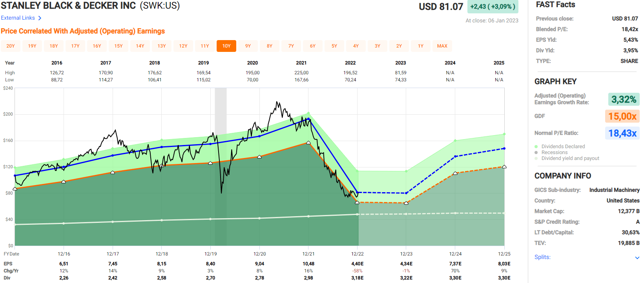Screen dimensions: 644x283
Task: Open the External Links arrow icon
Action: (x=40, y=18)
